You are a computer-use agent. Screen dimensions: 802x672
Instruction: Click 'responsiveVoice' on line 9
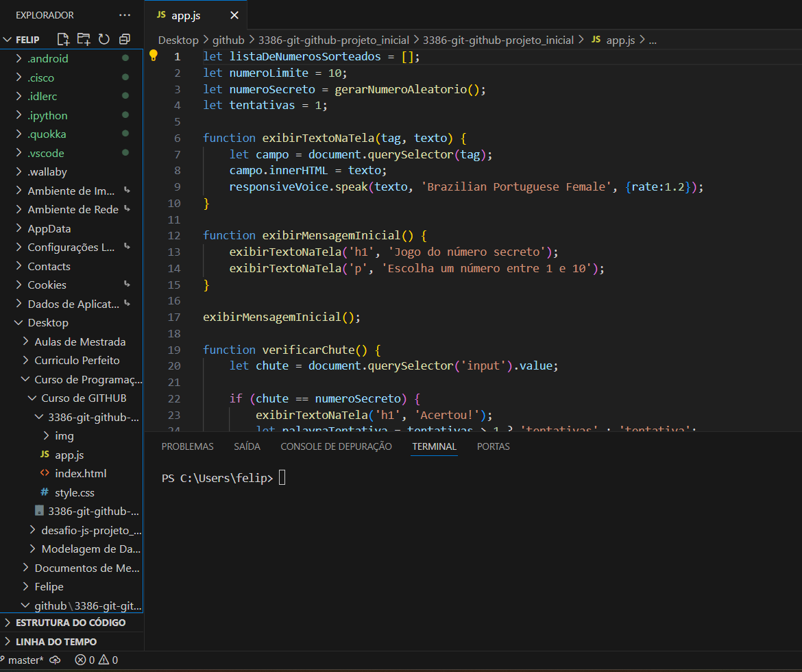[x=279, y=187]
